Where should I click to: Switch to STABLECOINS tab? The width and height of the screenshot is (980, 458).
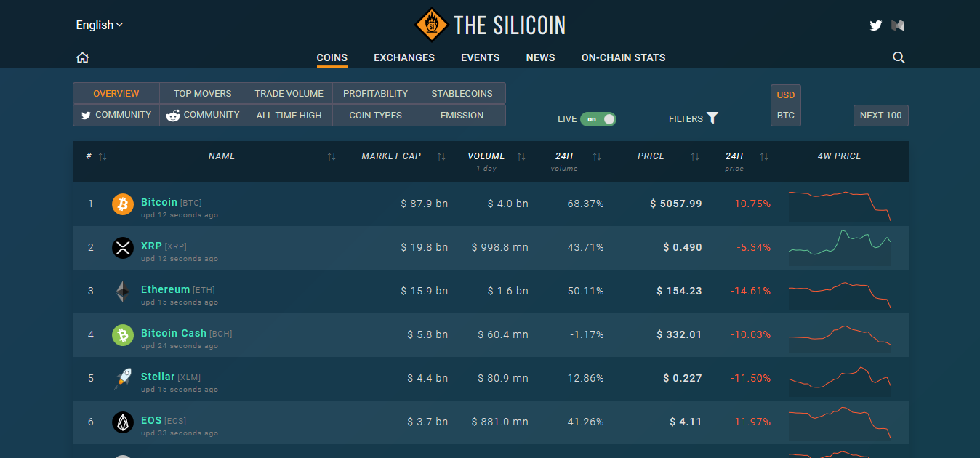(x=462, y=94)
